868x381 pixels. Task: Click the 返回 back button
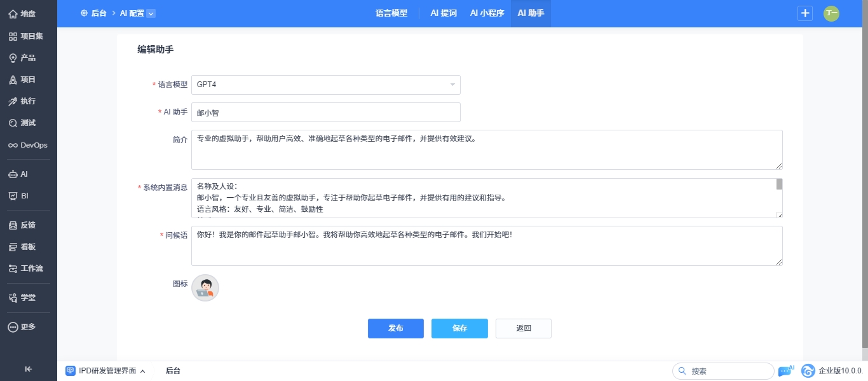click(523, 328)
